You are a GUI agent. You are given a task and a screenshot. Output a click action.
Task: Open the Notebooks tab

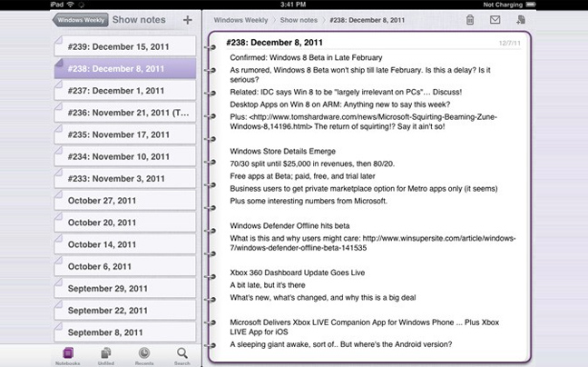(68, 356)
